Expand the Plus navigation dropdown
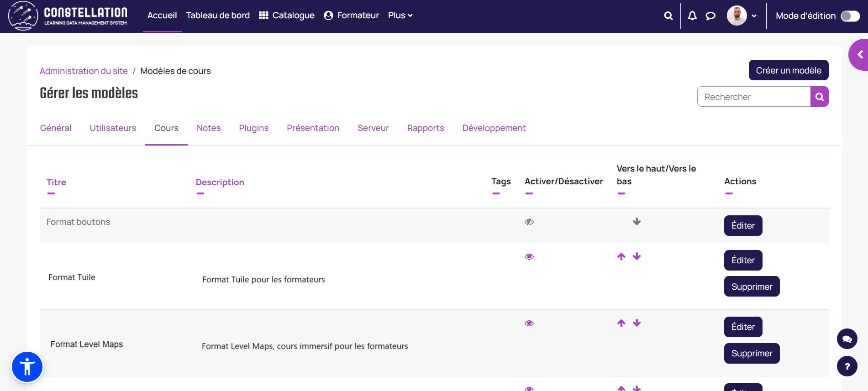Screen dimensions: 868x391 coord(400,16)
